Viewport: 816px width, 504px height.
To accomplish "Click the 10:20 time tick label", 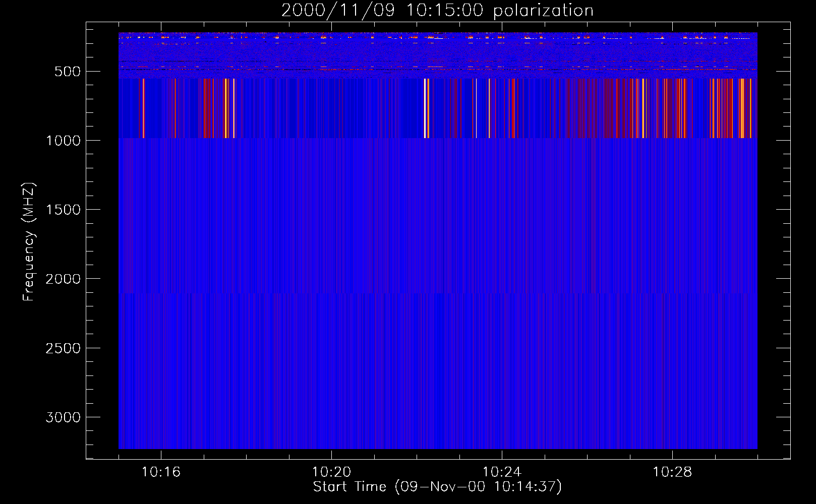I will tap(331, 472).
